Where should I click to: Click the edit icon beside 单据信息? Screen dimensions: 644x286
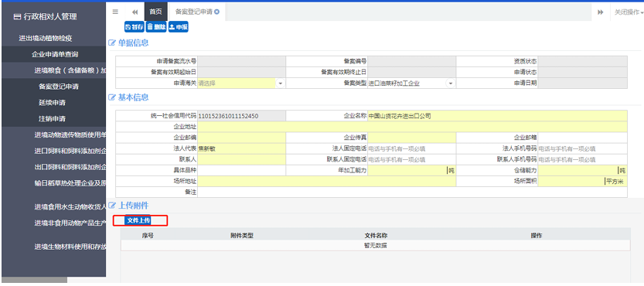[111, 43]
